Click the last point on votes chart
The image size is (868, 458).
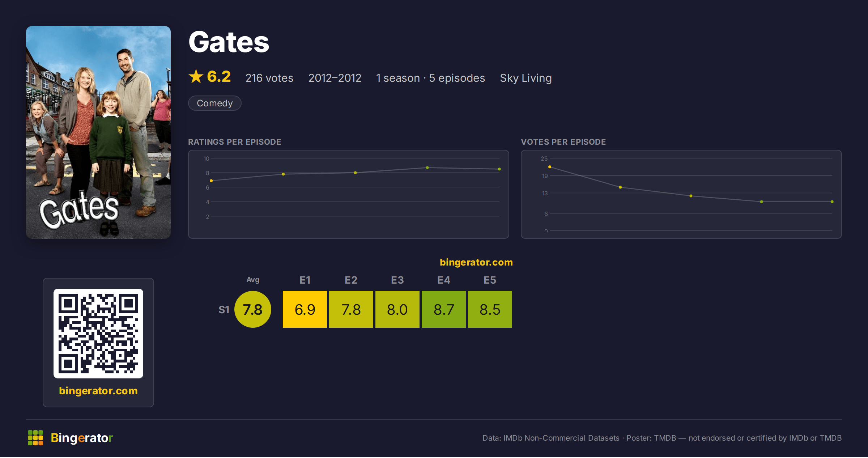tap(832, 202)
